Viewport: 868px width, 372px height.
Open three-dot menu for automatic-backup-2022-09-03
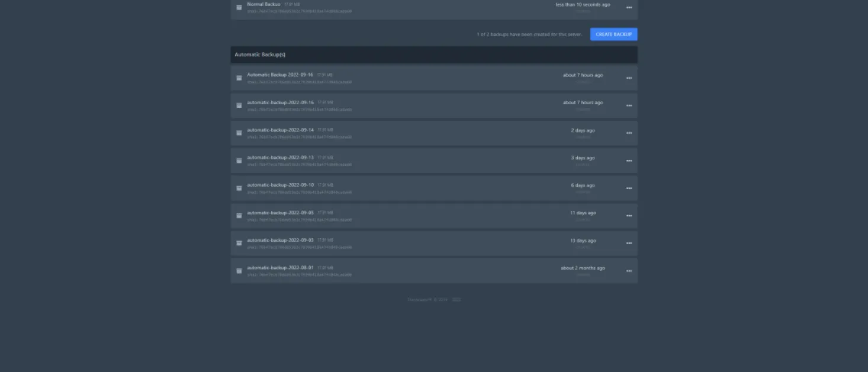629,243
